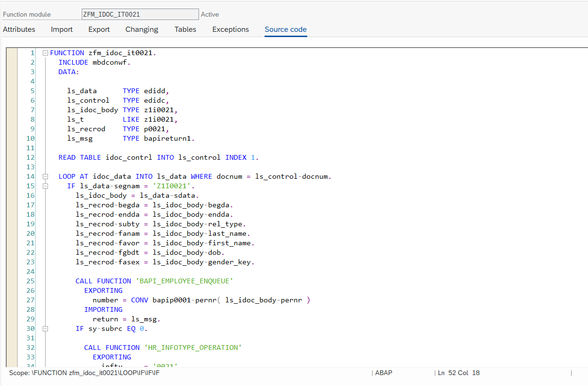Collapse the IF sy-subrc EQ 0 block
This screenshot has height=386, width=588.
[x=45, y=328]
